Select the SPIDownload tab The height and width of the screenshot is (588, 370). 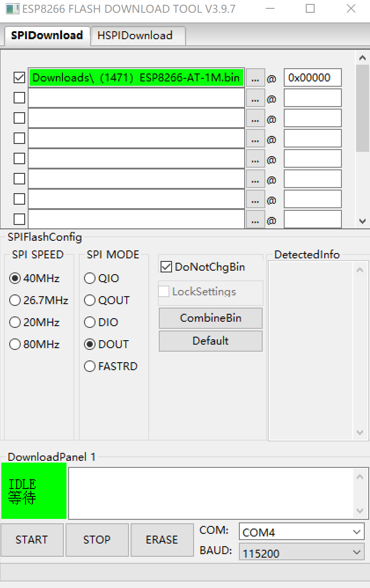(x=47, y=35)
